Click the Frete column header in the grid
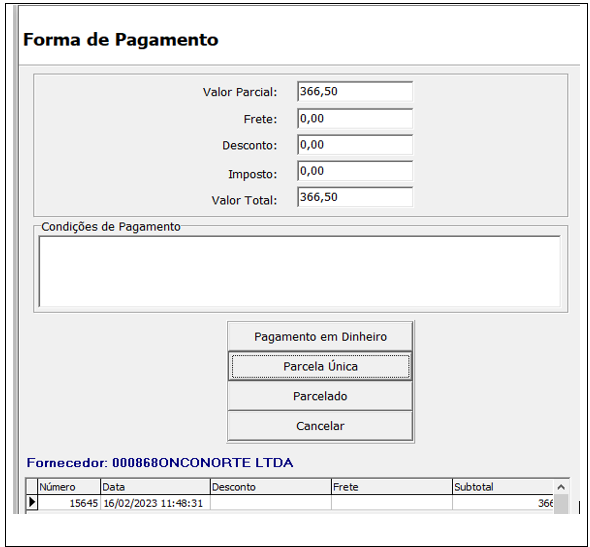The image size is (590, 547). (392, 487)
